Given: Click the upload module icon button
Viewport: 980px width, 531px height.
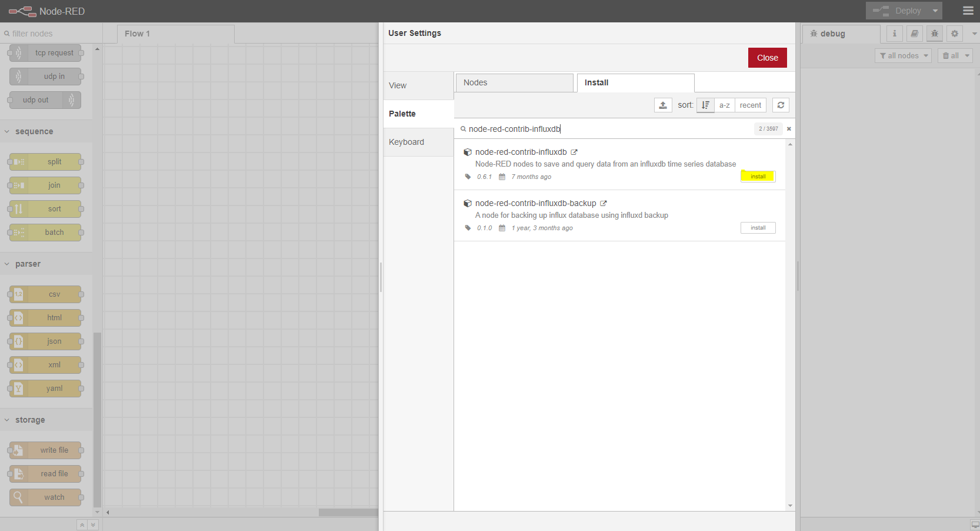Looking at the screenshot, I should coord(663,105).
